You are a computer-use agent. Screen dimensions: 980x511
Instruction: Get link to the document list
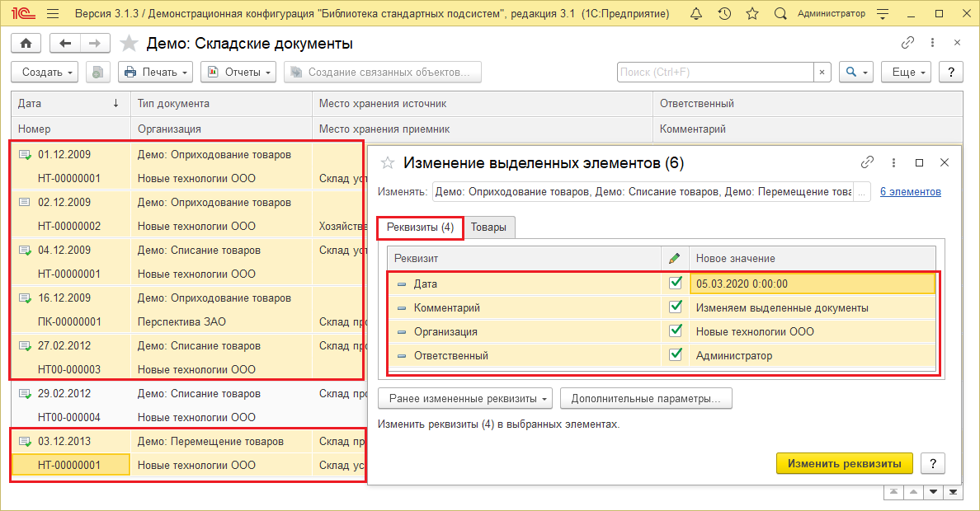[x=907, y=43]
